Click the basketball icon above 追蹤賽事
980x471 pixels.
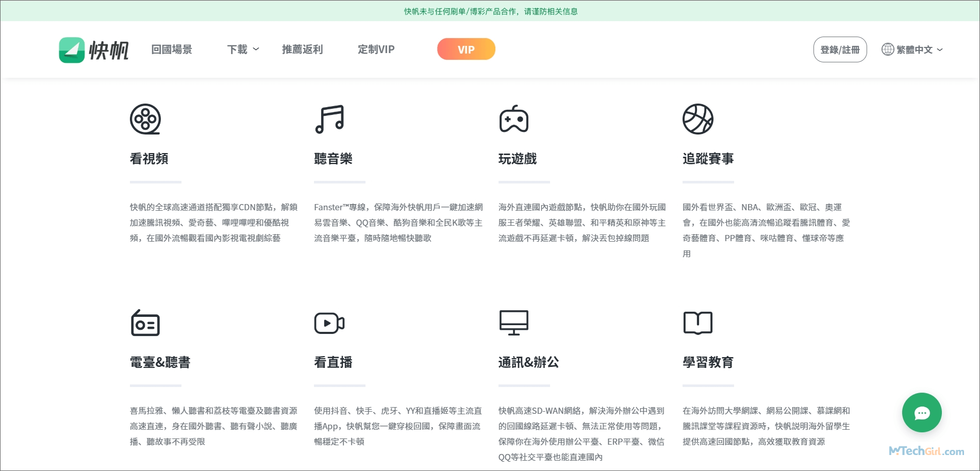[x=699, y=119]
